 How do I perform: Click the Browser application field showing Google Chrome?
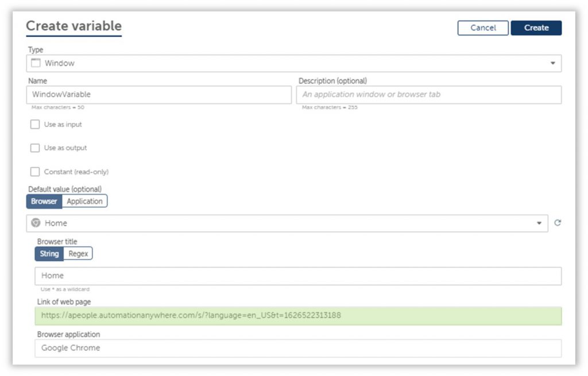(x=298, y=348)
